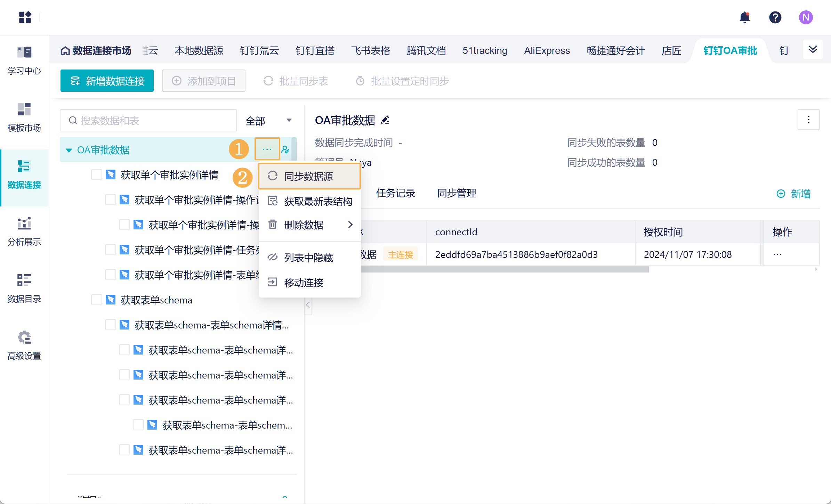Select 同步数据源 from the context menu
The width and height of the screenshot is (831, 504).
pyautogui.click(x=309, y=176)
